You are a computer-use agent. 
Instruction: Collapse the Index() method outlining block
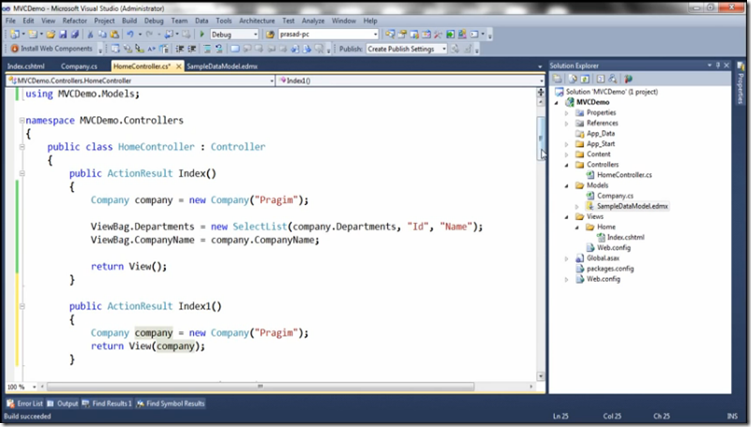coord(22,173)
